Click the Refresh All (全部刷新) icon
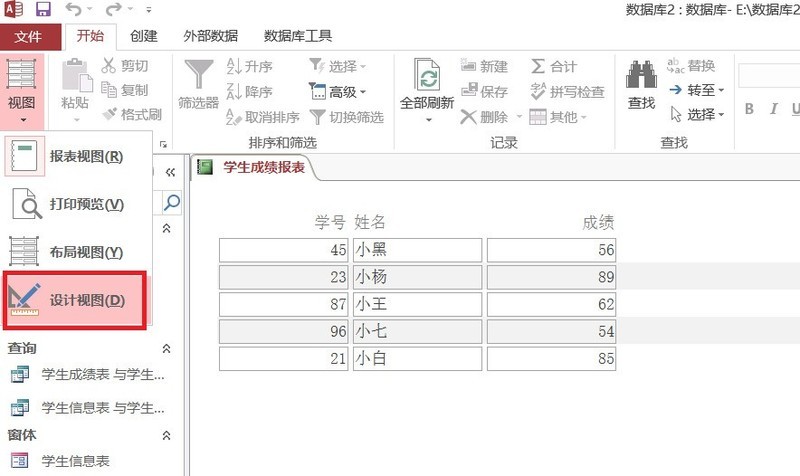The width and height of the screenshot is (800, 476). [x=427, y=78]
